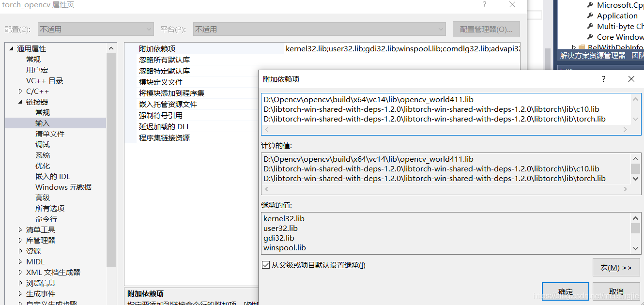Open the 配置 dropdown
The width and height of the screenshot is (644, 305).
(x=96, y=29)
